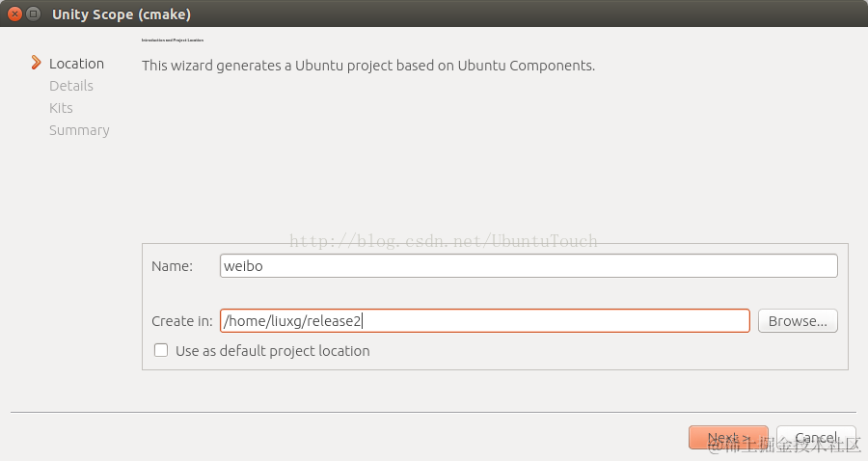Click the orange arrow beside Location
Screen dimensions: 868x461
tap(37, 64)
